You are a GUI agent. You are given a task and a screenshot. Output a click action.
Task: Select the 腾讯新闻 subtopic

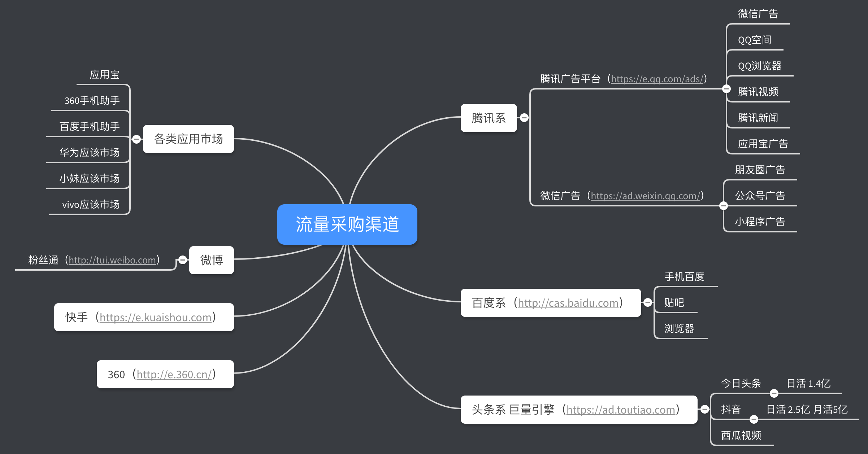coord(758,118)
